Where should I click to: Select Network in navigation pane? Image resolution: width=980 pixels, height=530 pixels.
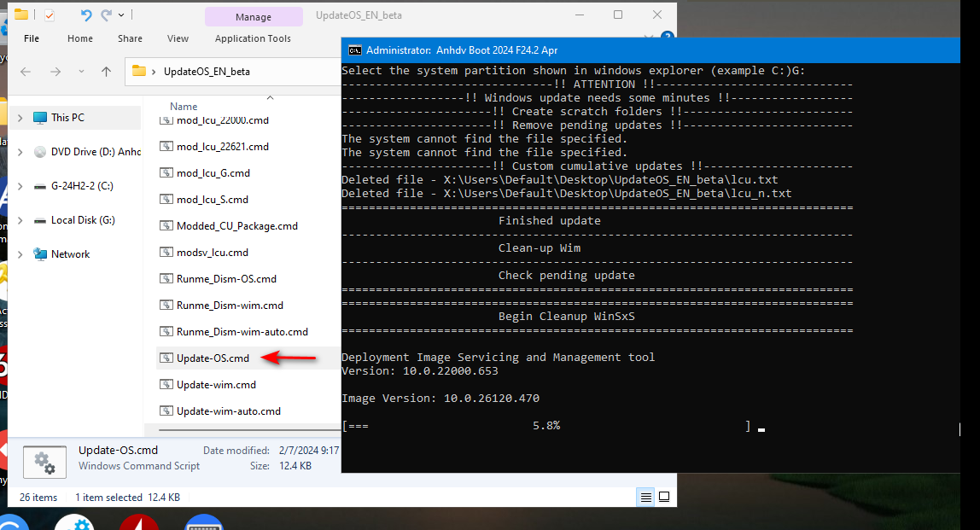(71, 254)
